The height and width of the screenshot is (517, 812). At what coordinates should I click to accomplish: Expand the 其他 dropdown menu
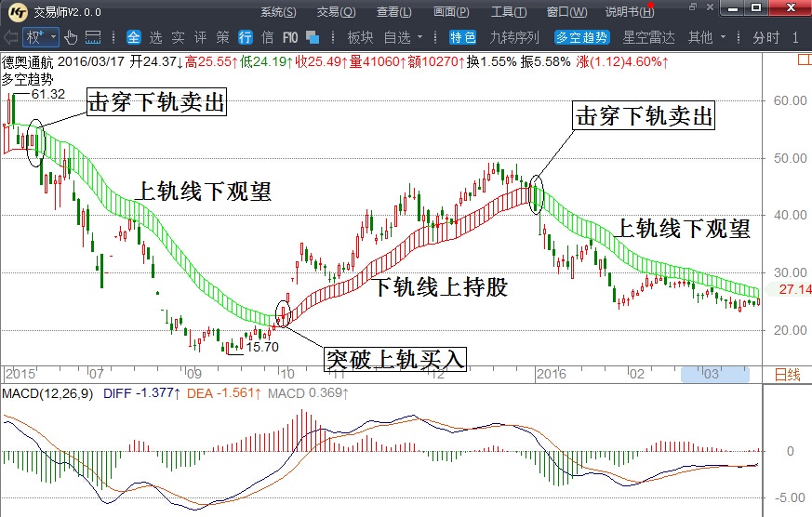[x=706, y=37]
